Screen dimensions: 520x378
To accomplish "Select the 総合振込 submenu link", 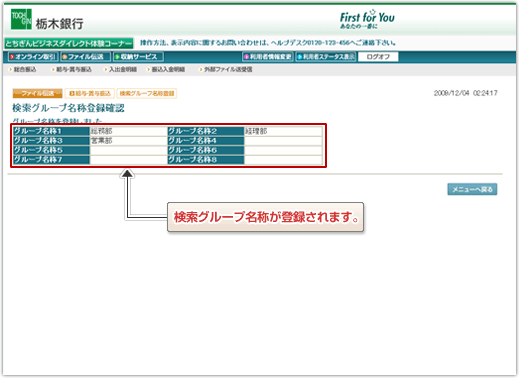I will point(23,69).
